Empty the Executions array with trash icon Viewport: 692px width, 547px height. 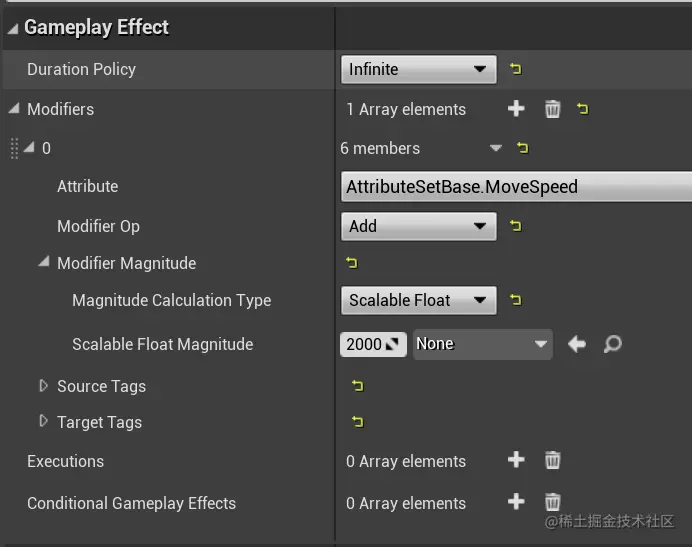552,460
